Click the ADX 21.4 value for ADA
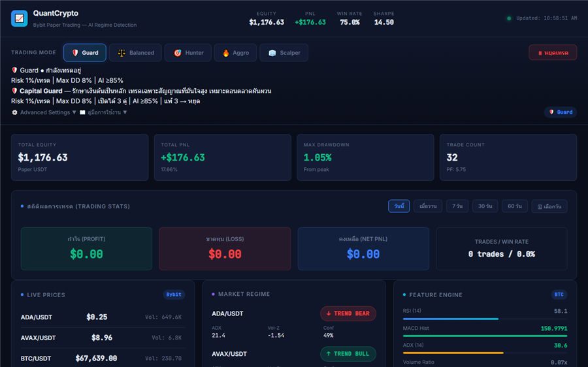Viewport: 588px width, 367px height. [218, 336]
